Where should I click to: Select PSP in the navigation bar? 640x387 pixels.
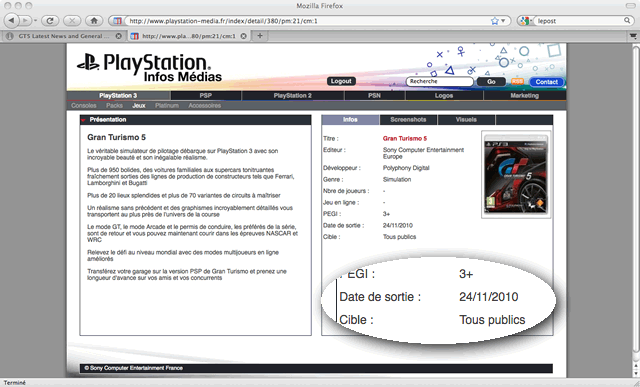[x=206, y=96]
